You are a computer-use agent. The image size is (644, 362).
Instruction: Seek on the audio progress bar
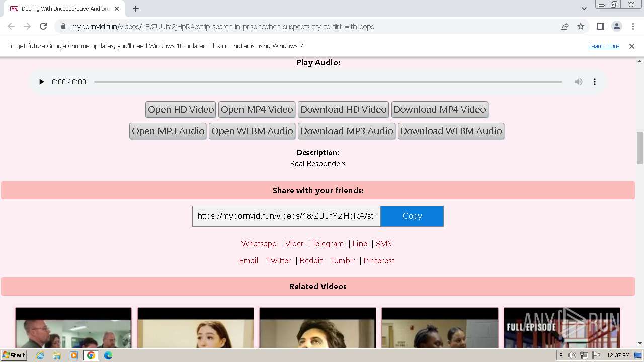(328, 82)
